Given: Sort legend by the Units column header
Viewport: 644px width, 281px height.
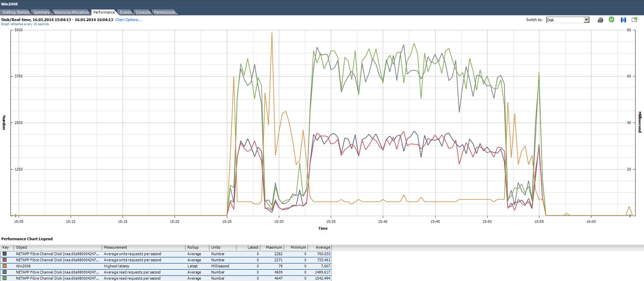Looking at the screenshot, I should [x=223, y=247].
